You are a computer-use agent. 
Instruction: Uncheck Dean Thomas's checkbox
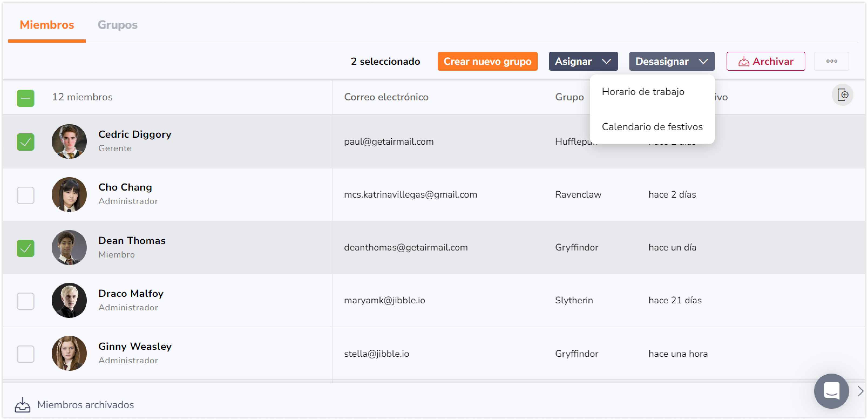[x=26, y=248]
